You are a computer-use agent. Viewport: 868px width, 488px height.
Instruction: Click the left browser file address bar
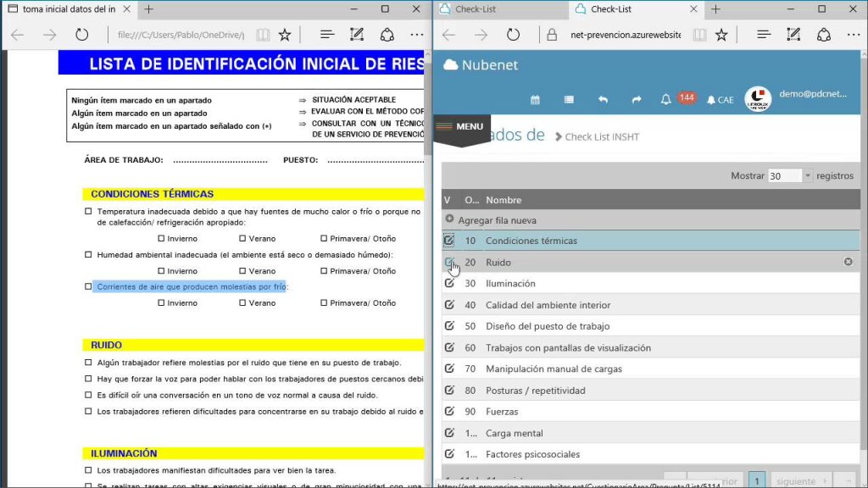pyautogui.click(x=181, y=35)
